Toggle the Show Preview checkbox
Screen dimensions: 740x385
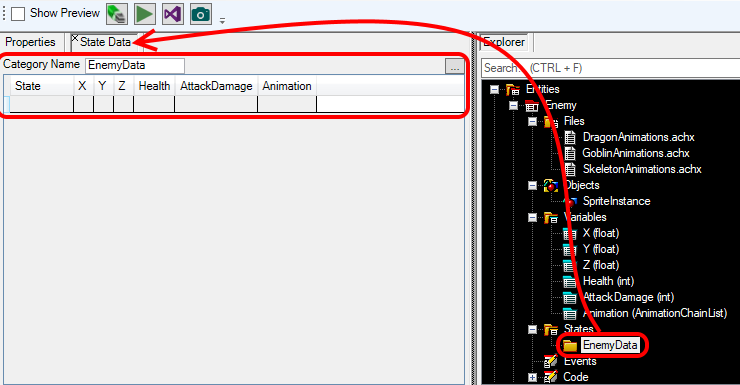point(18,14)
